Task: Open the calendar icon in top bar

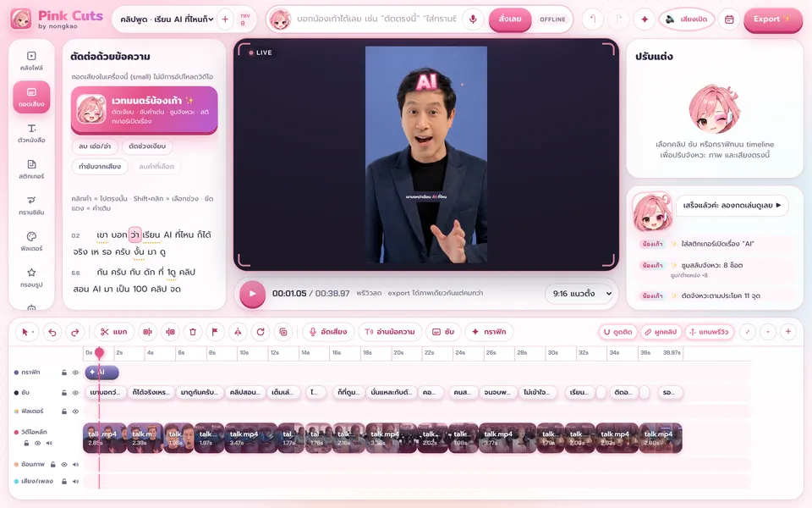Action: [x=729, y=19]
